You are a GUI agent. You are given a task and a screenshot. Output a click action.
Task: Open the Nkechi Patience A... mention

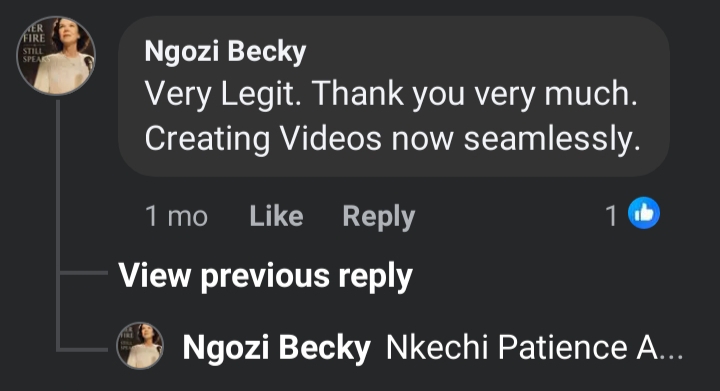534,347
